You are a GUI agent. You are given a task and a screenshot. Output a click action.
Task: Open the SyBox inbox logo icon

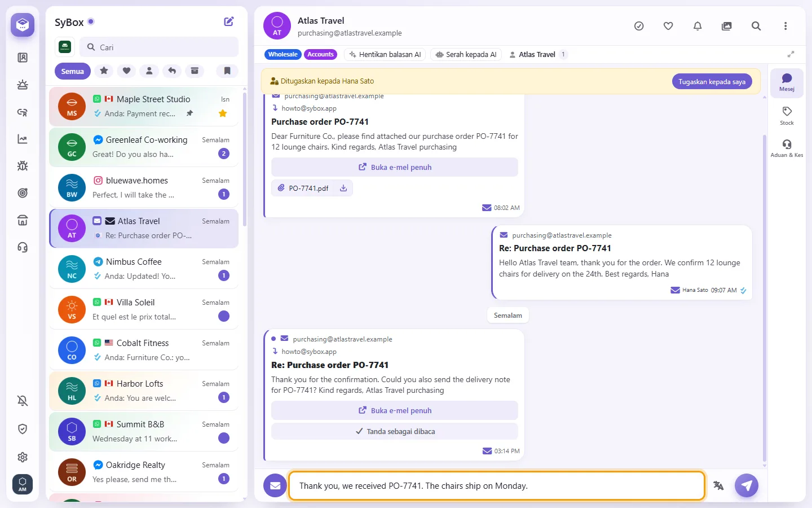23,25
